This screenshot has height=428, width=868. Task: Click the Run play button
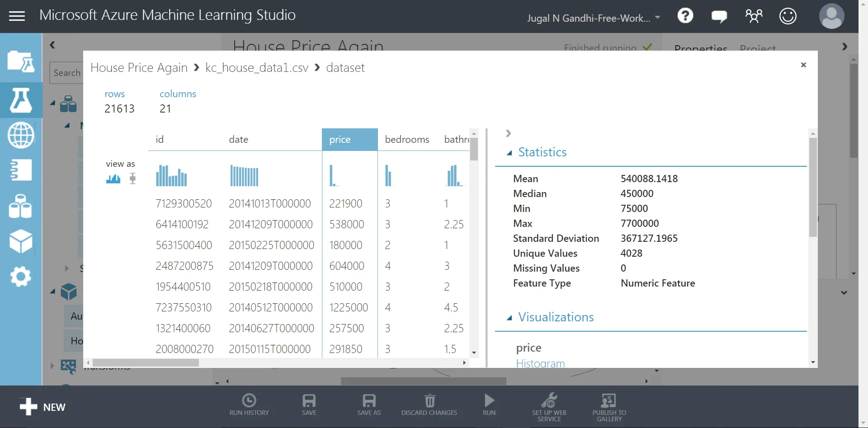489,404
